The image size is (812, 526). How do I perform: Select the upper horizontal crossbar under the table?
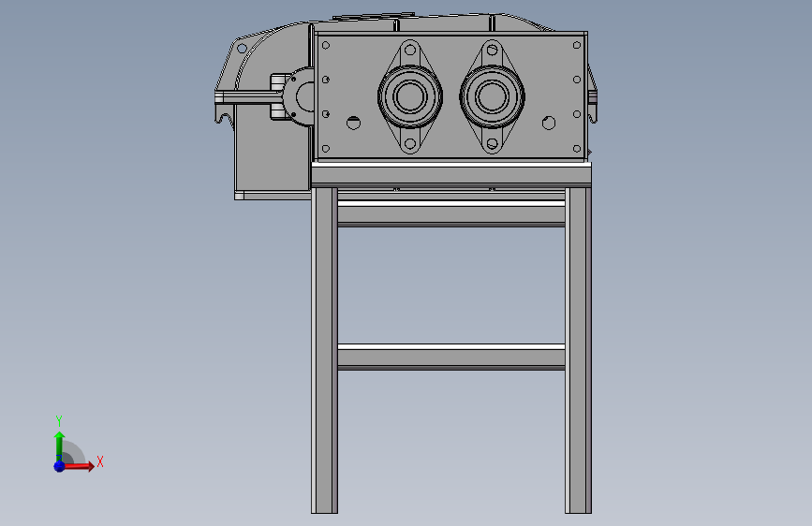(x=451, y=213)
